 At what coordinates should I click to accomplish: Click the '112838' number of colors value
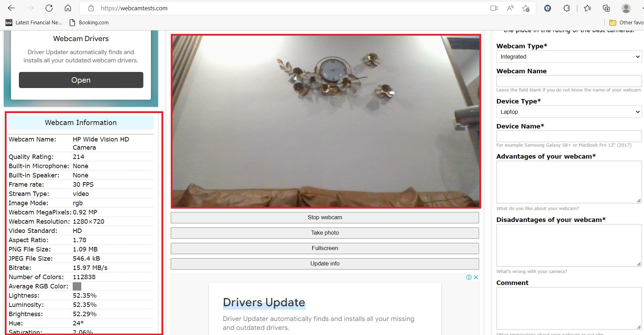[84, 277]
